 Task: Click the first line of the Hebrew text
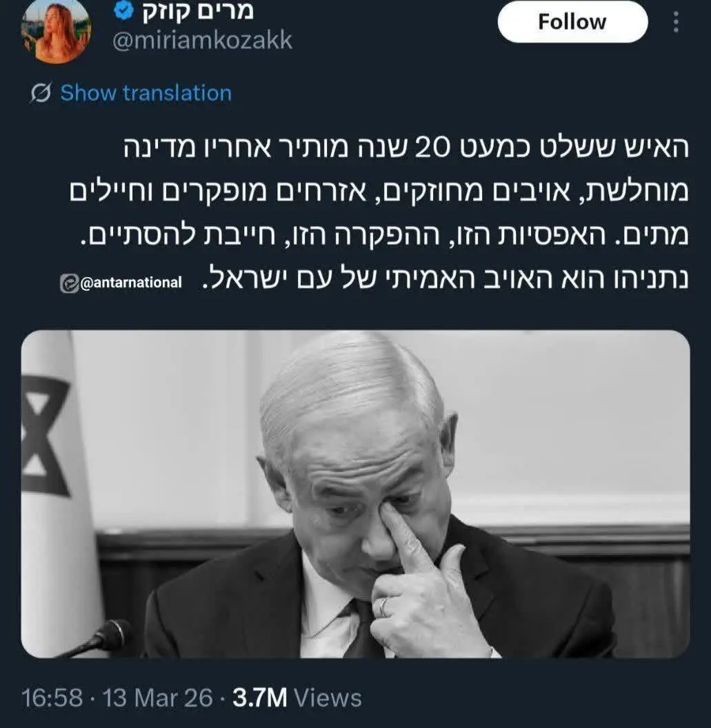click(406, 147)
